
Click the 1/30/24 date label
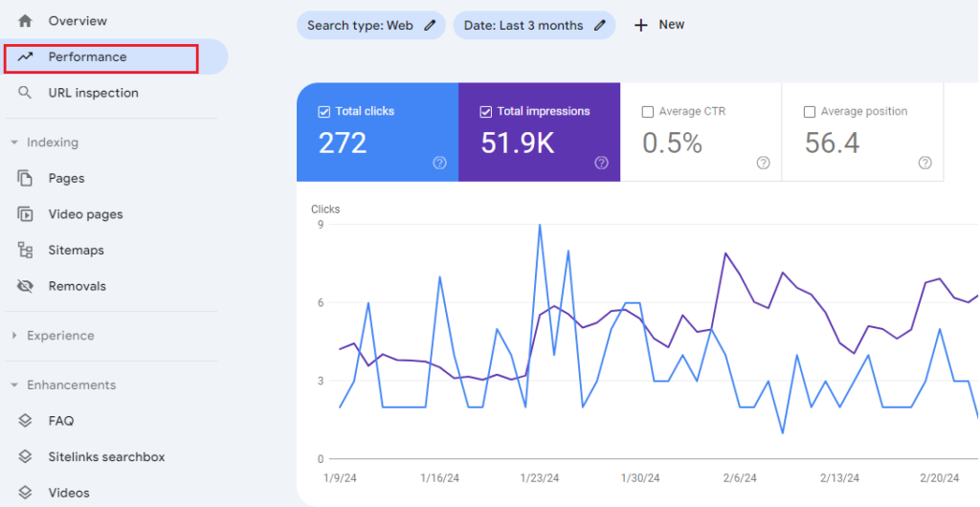(639, 478)
